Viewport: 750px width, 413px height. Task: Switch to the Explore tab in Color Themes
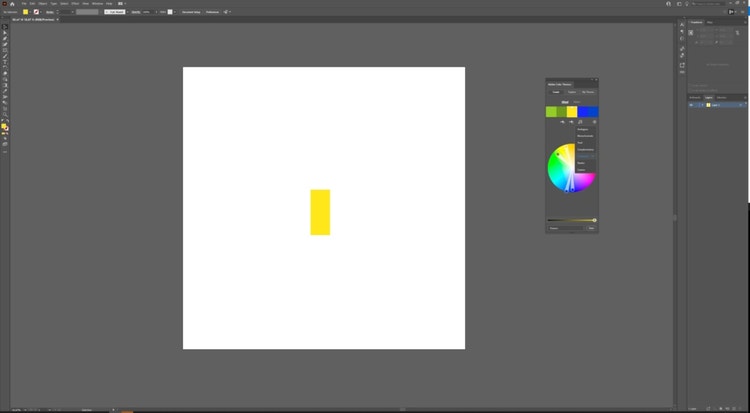click(572, 92)
